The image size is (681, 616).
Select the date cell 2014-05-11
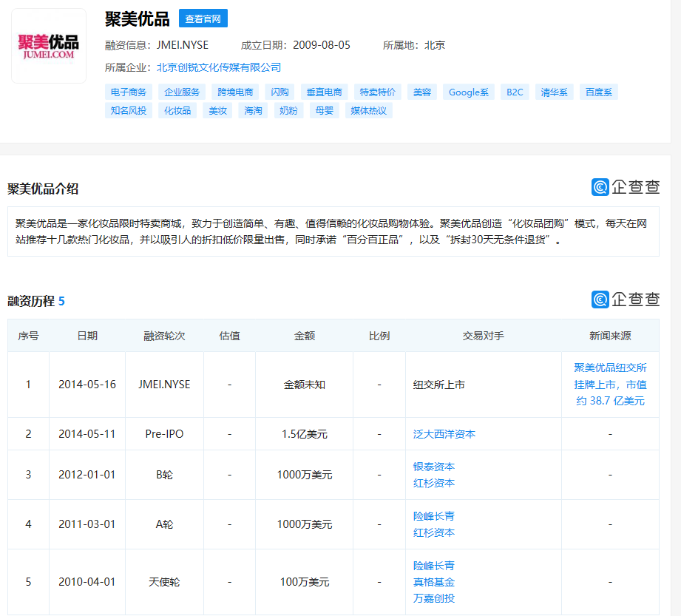87,434
